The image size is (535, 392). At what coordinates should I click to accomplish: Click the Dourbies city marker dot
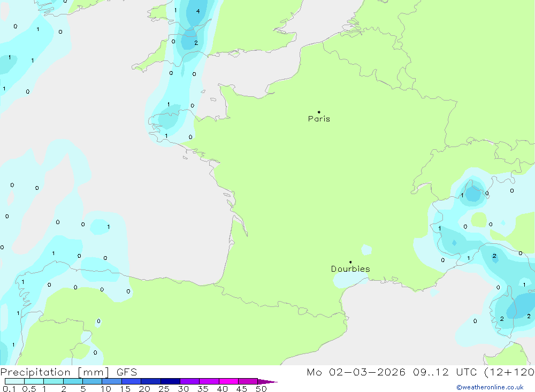[x=350, y=262]
